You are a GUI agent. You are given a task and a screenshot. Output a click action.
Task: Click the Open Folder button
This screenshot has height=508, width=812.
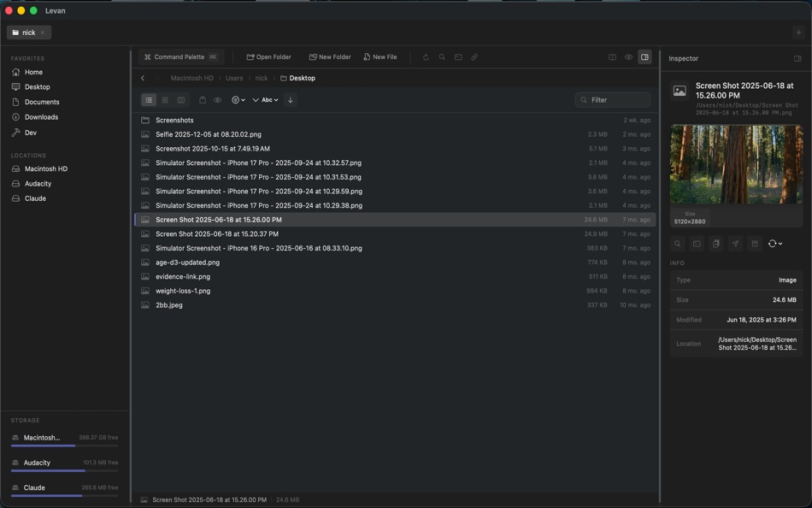pyautogui.click(x=268, y=57)
